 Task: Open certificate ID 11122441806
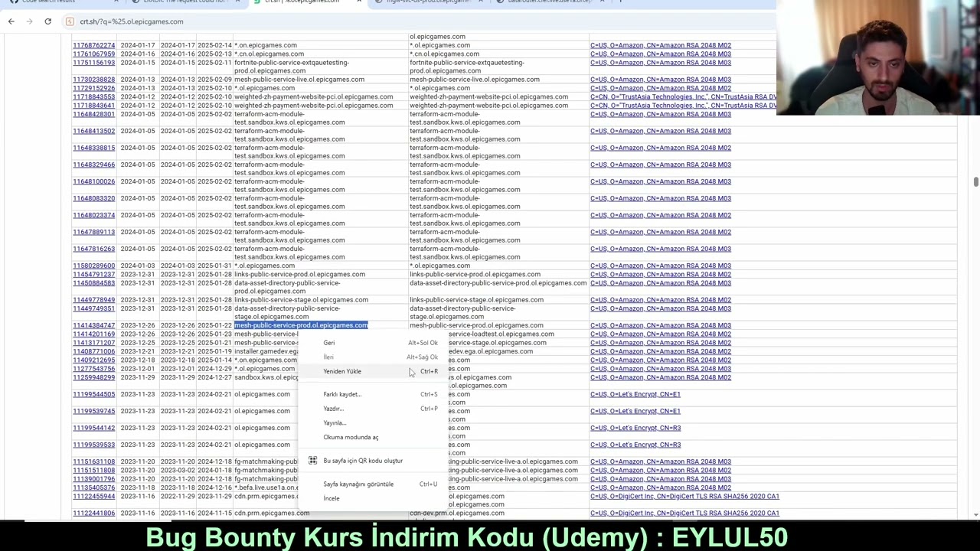coord(94,513)
